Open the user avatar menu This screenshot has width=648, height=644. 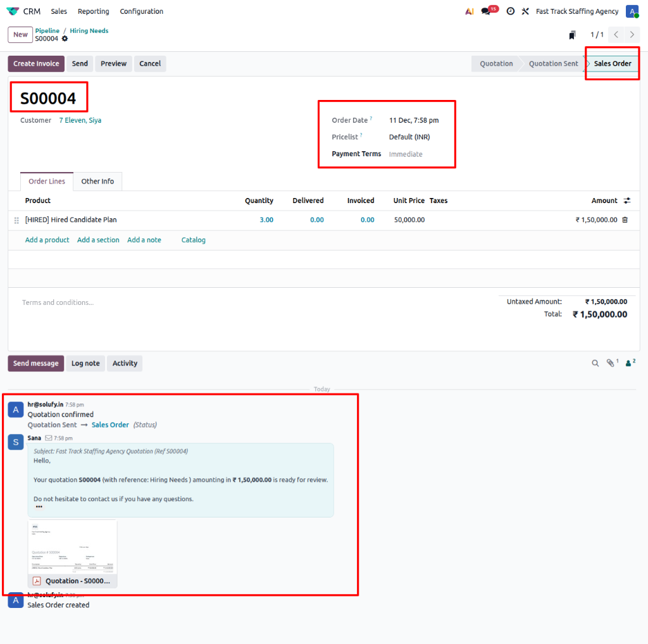coord(632,11)
